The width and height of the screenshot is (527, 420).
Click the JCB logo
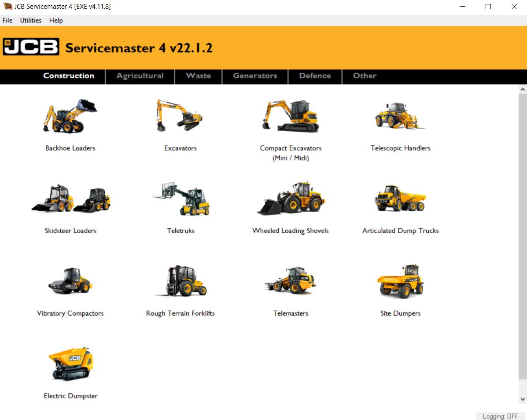[32, 47]
